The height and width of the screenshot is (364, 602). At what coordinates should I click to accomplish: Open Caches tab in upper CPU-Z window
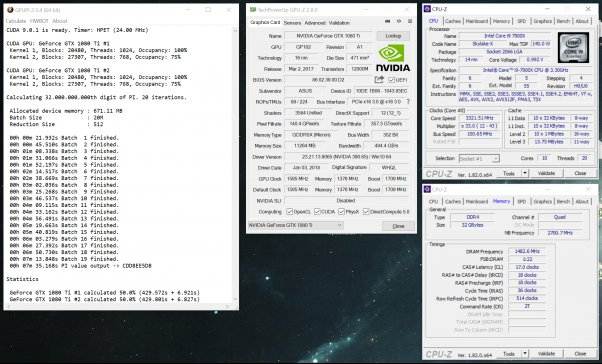tap(453, 21)
